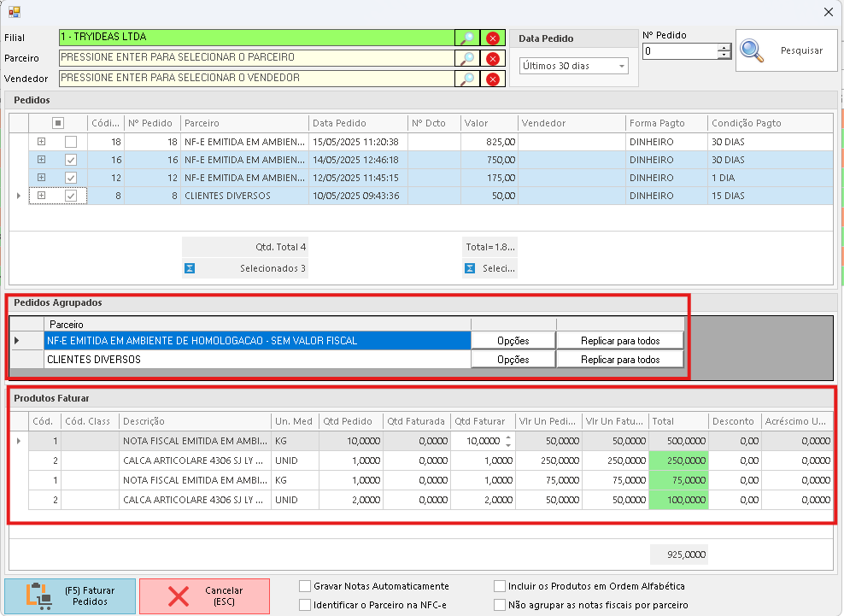Open the Parceiro search magnifier icon
844x616 pixels.
coord(467,58)
